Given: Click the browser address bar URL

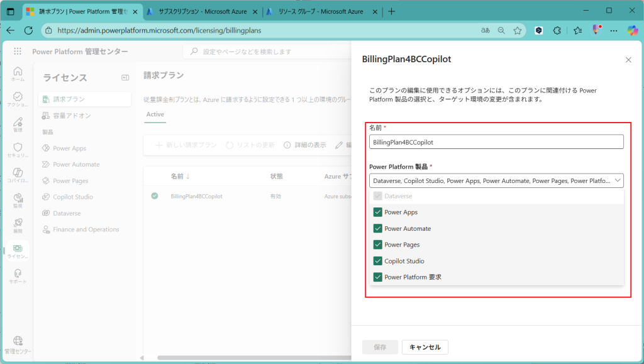Looking at the screenshot, I should tap(159, 30).
